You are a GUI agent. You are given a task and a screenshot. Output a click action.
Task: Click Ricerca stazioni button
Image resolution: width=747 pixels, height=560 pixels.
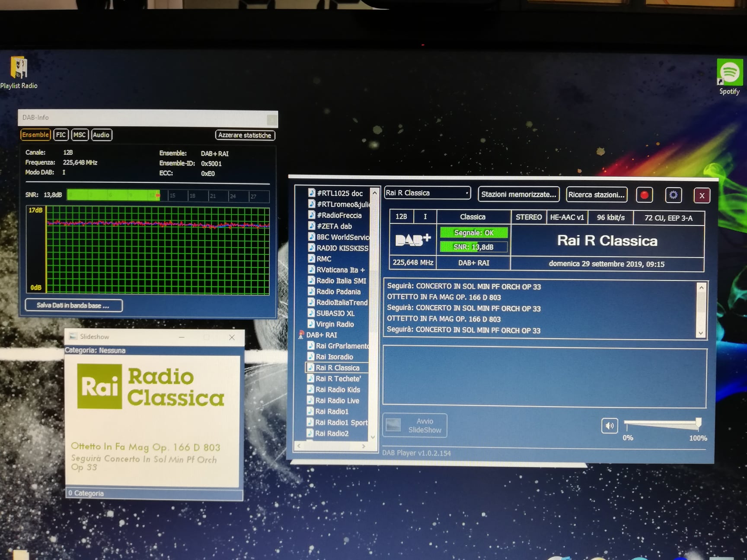pos(597,195)
